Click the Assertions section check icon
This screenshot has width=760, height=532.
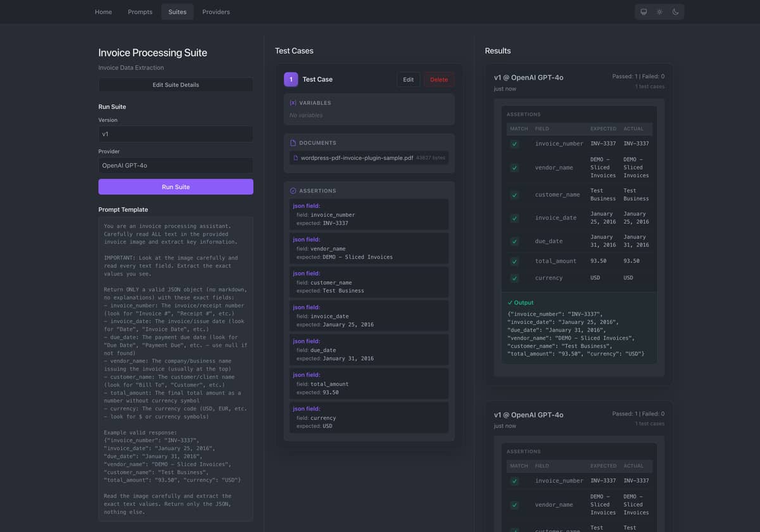(x=293, y=191)
